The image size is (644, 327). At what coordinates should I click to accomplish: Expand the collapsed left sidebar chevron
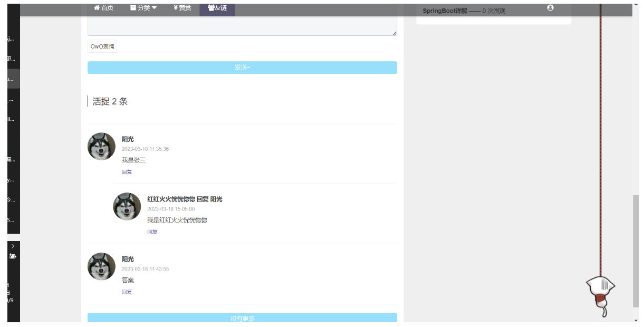click(x=12, y=246)
